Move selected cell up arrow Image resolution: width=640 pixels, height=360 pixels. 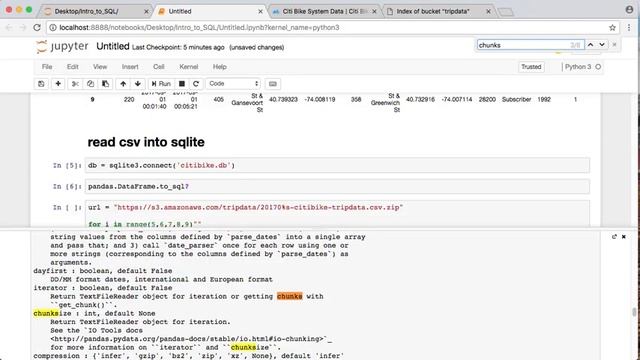tap(123, 84)
